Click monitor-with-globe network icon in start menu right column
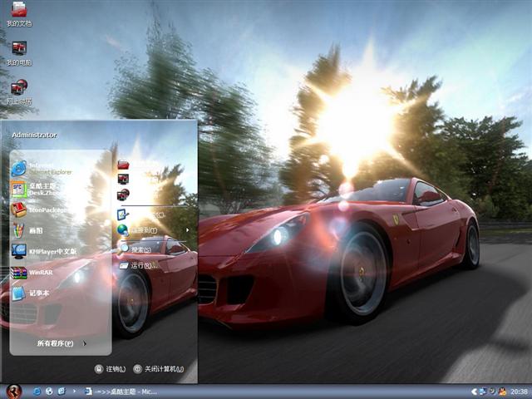The image size is (532, 399). point(123,195)
